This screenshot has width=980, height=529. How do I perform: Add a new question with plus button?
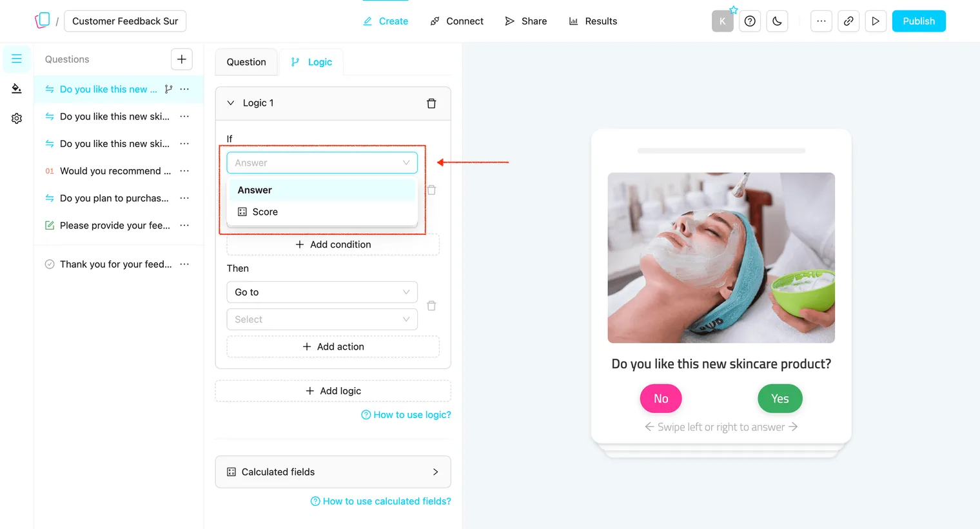(x=182, y=59)
